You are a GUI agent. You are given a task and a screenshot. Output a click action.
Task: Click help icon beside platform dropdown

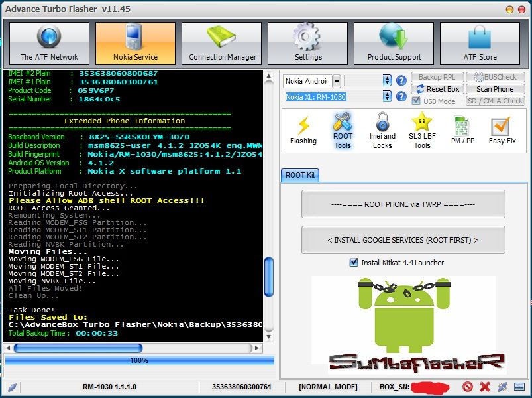[401, 80]
